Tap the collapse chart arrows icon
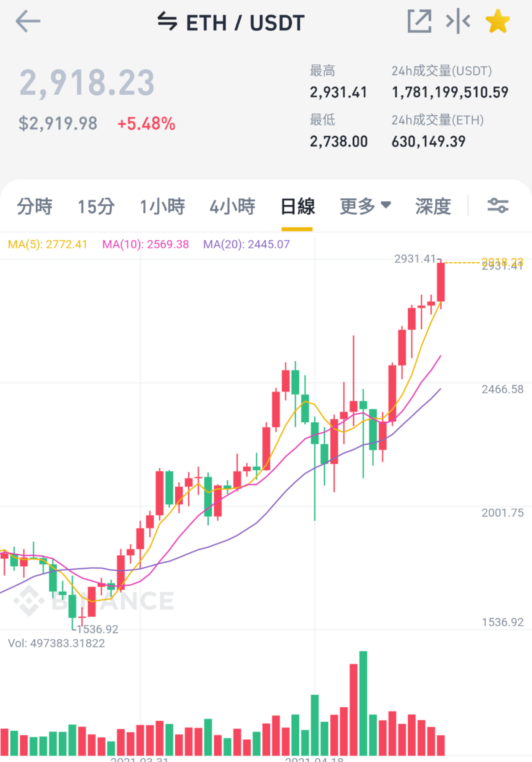This screenshot has width=532, height=762. point(458,21)
